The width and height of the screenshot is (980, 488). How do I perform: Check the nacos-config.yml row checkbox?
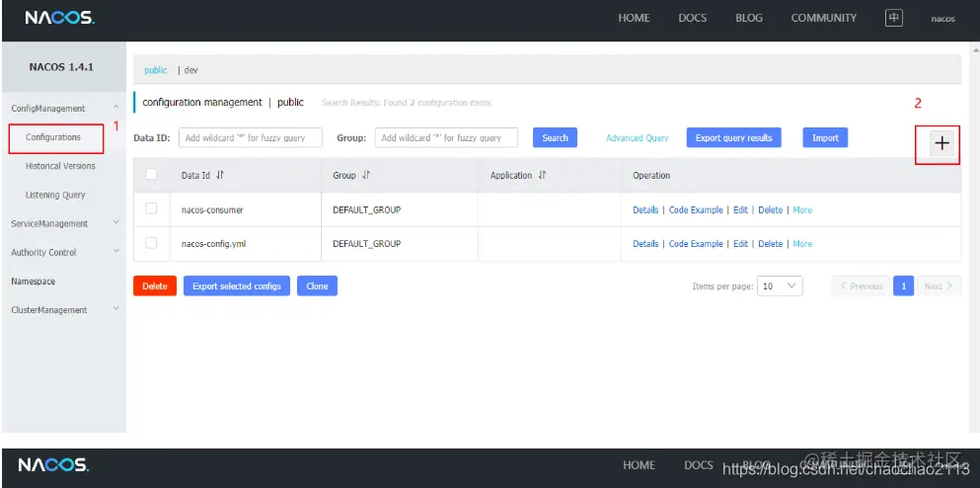151,243
